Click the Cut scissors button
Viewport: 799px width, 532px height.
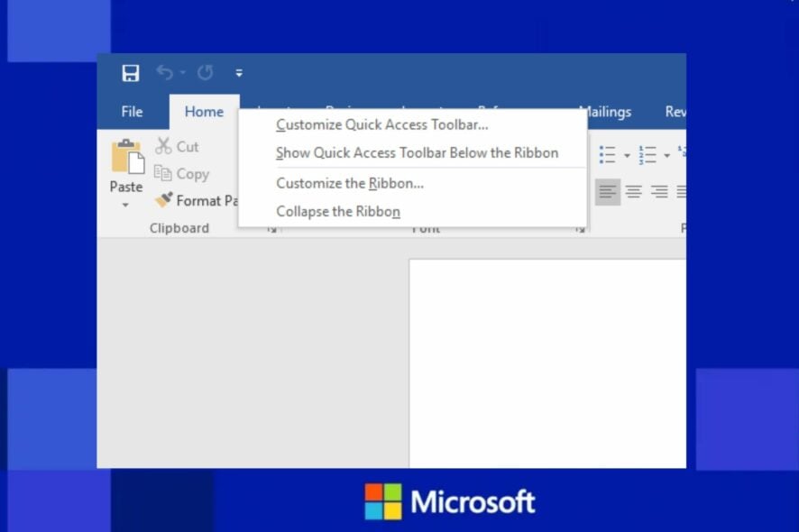(177, 146)
